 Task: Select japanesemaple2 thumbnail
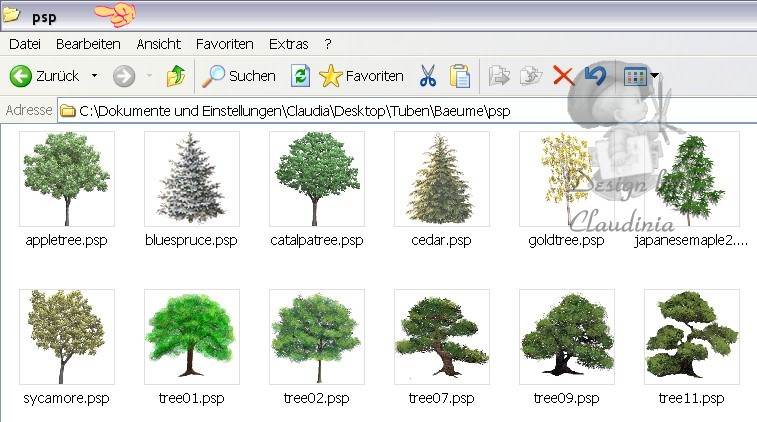(692, 179)
